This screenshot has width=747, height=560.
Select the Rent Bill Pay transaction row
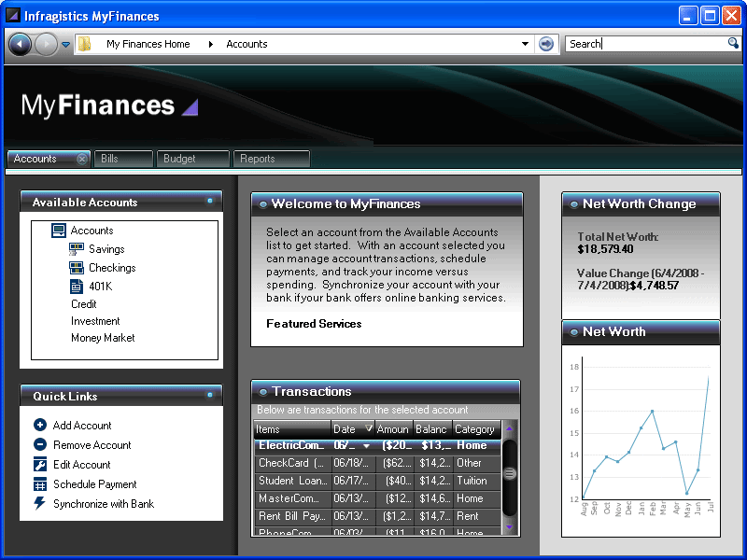click(x=378, y=516)
